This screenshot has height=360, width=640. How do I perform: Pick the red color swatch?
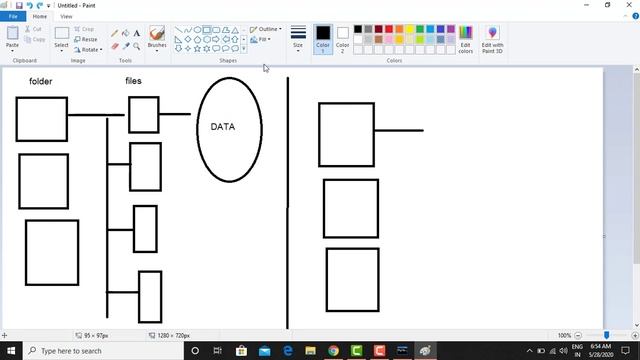tap(389, 29)
